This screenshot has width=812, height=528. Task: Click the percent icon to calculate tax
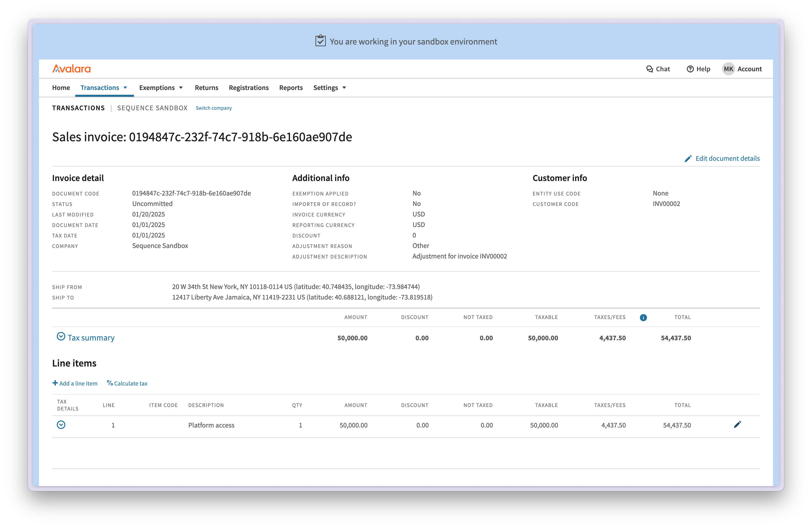[x=110, y=383]
